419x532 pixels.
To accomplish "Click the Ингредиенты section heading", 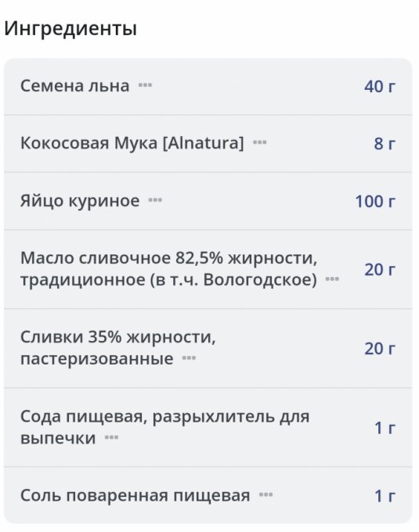I will 70,28.
